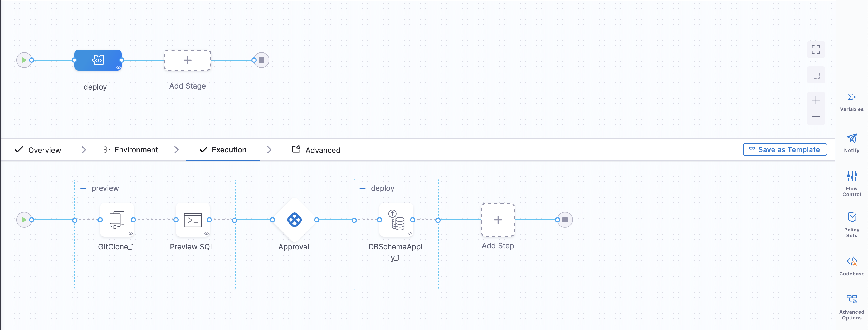Collapse the preview step group

pos(83,188)
